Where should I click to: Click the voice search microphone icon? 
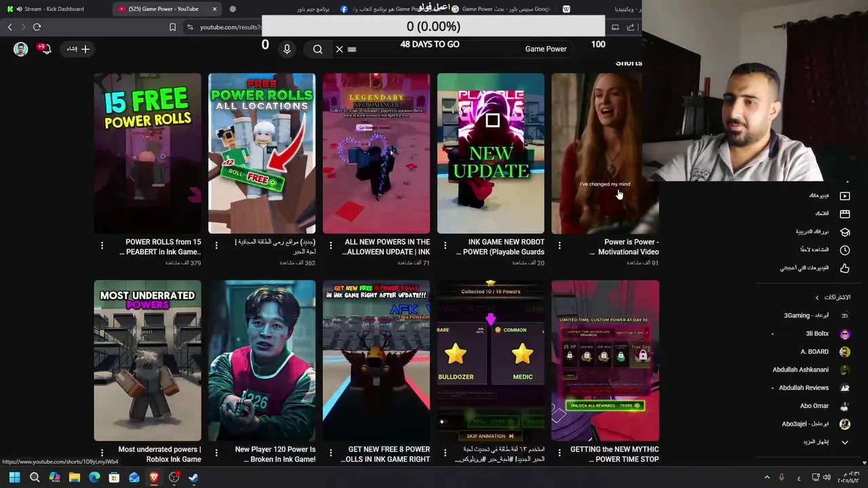pyautogui.click(x=287, y=49)
